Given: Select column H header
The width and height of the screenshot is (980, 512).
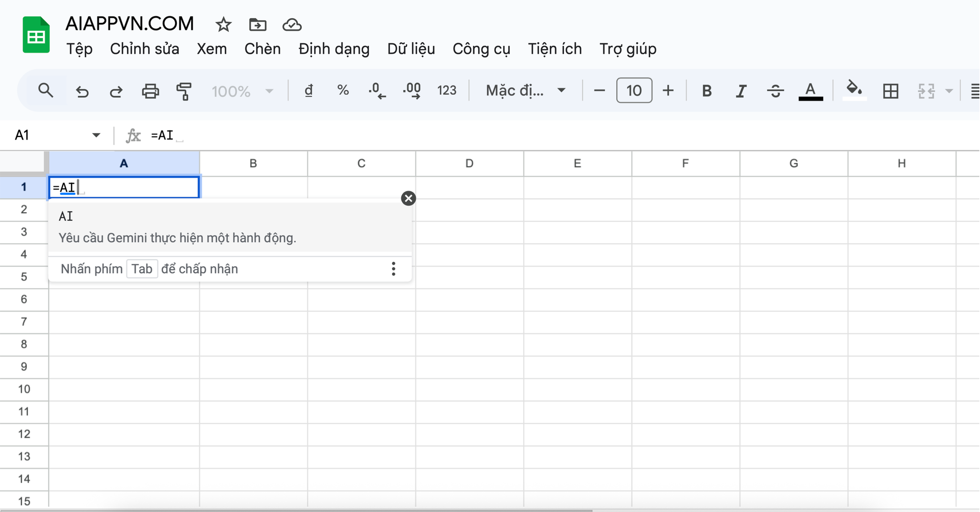Looking at the screenshot, I should pos(902,164).
